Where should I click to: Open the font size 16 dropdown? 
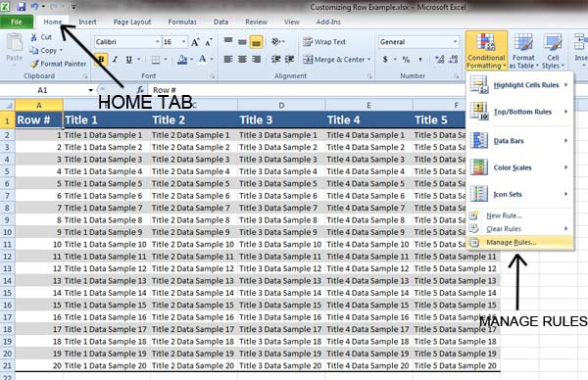(184, 42)
